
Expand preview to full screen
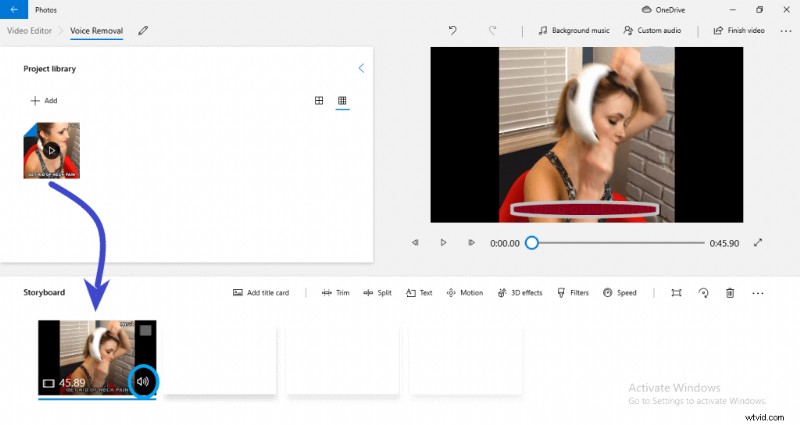pyautogui.click(x=758, y=243)
